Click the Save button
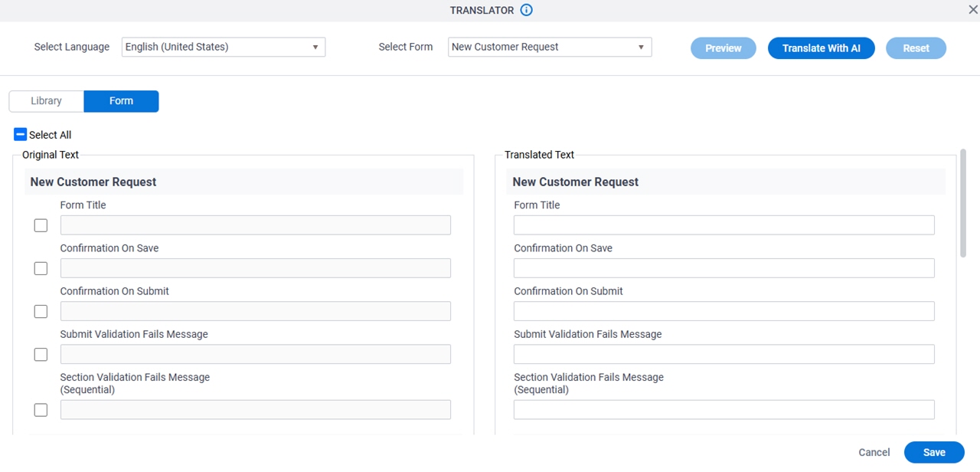The width and height of the screenshot is (980, 472). [x=934, y=453]
